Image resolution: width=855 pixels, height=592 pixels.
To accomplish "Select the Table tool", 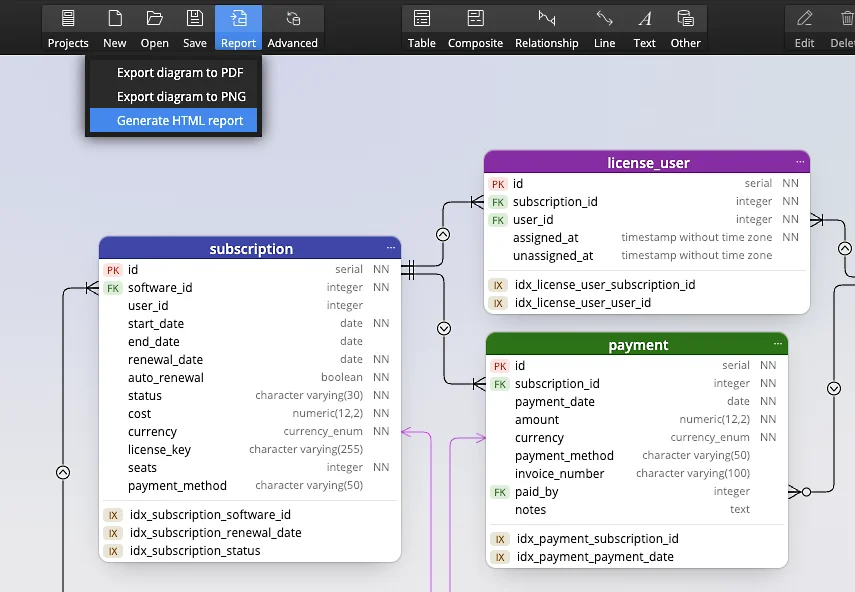I will [x=422, y=28].
